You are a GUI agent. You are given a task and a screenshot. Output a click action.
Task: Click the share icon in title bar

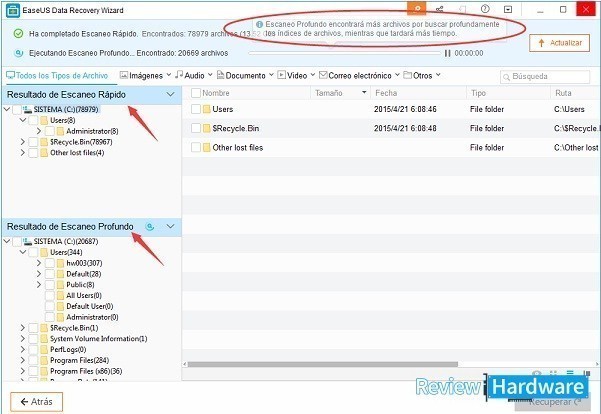pyautogui.click(x=440, y=9)
